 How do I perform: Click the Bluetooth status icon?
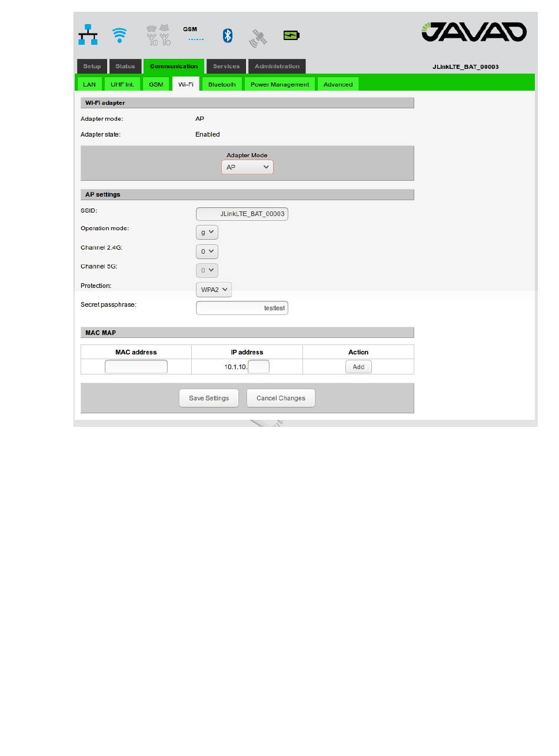pos(228,35)
